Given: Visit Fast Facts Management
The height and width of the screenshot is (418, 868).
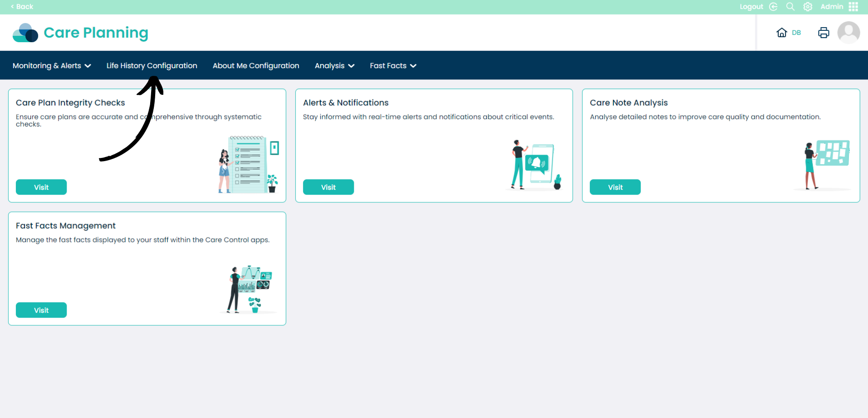Looking at the screenshot, I should [41, 310].
